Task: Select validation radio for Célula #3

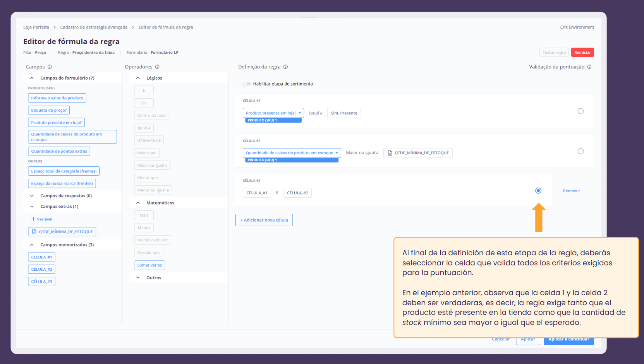Action: tap(538, 191)
